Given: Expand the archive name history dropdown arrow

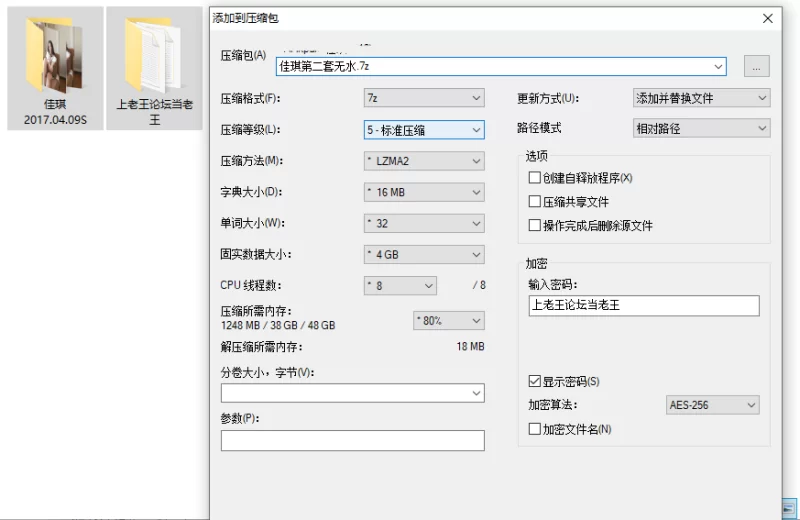Looking at the screenshot, I should point(718,66).
